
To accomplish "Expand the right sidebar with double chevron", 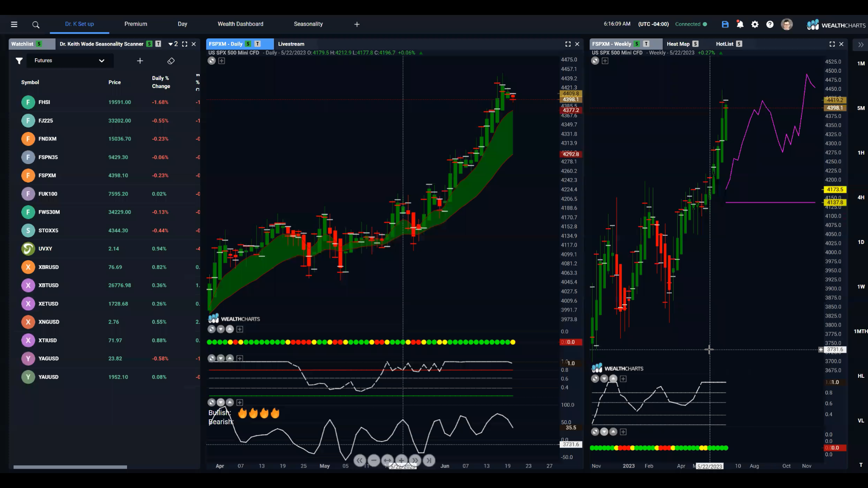I will point(861,44).
